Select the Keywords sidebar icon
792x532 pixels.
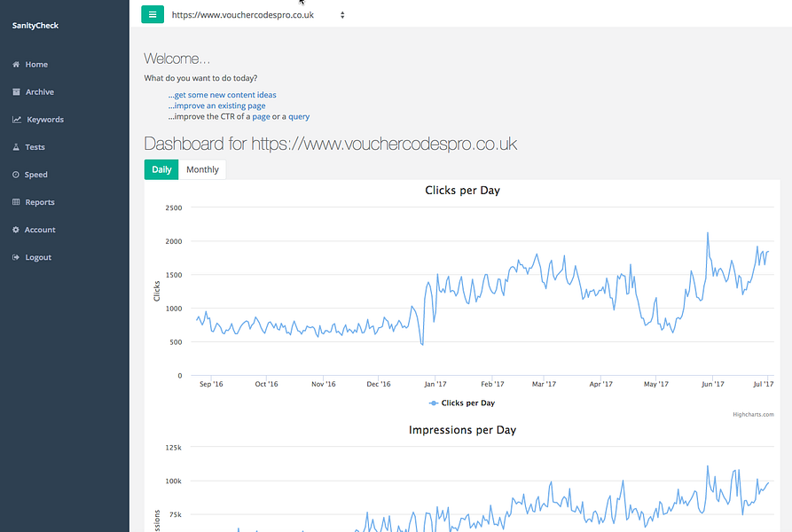(x=15, y=119)
